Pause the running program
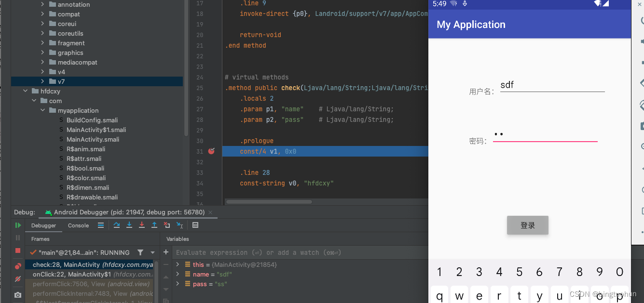 click(x=17, y=237)
